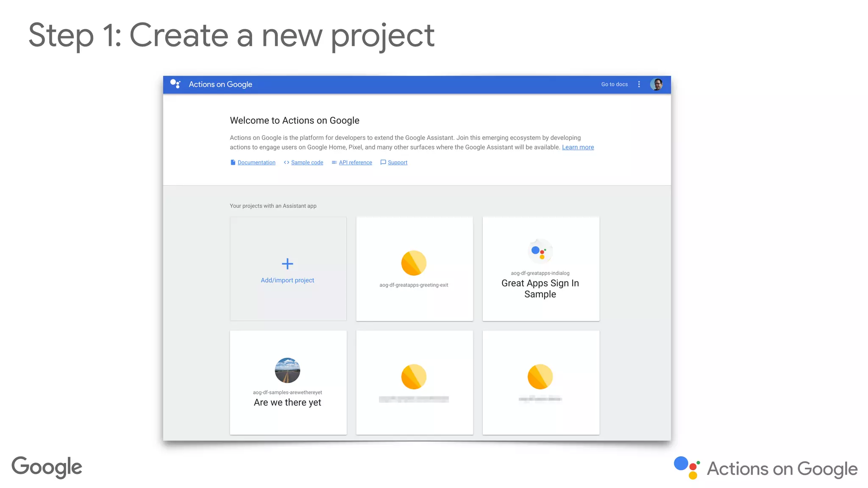Open the Are we there yet project
This screenshot has height=488, width=868.
(x=287, y=402)
